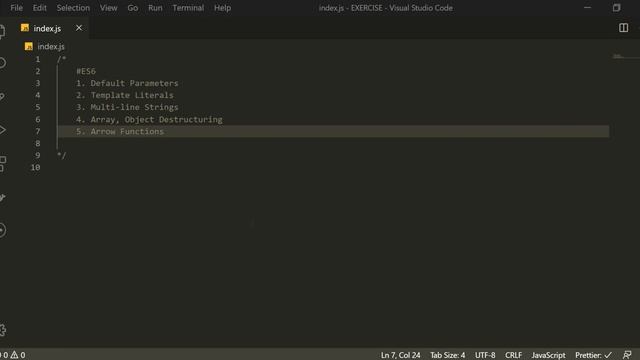Change language mode from JavaScript
Viewport: 640px width, 360px height.
pyautogui.click(x=548, y=355)
